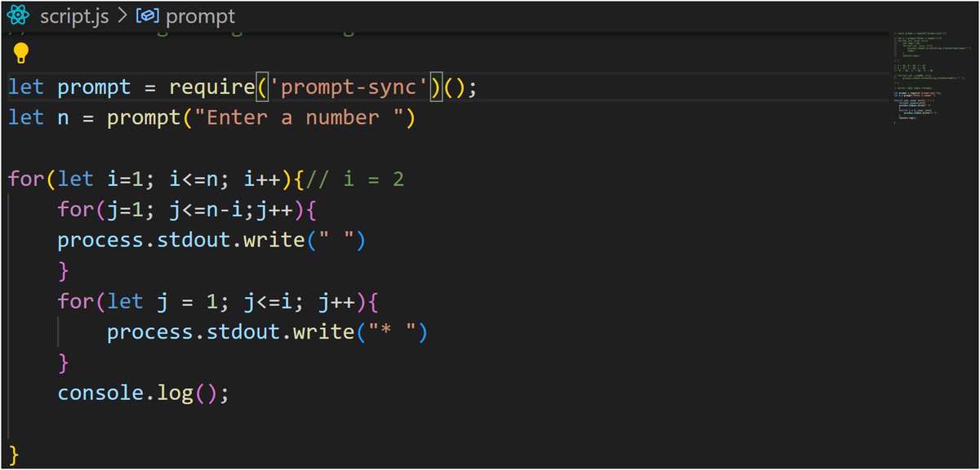Click variable n in let n declaration
The image size is (980, 470).
(x=62, y=118)
